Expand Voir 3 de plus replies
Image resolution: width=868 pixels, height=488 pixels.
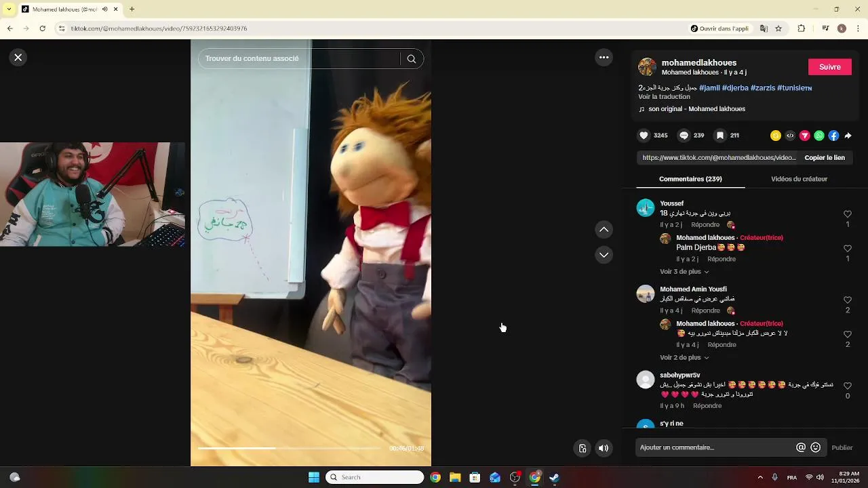click(x=684, y=272)
